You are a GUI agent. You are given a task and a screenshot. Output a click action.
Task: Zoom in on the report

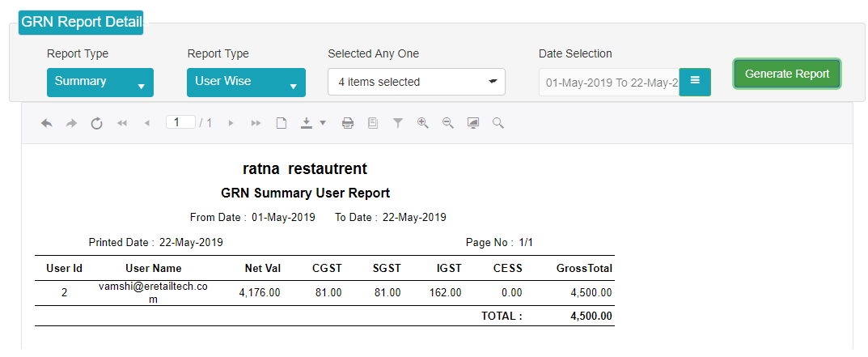pyautogui.click(x=423, y=123)
